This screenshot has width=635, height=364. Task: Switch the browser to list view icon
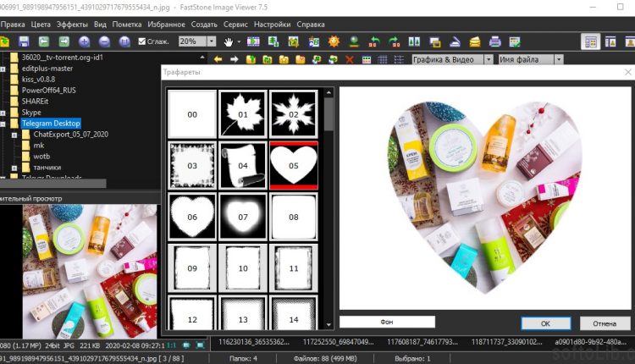[399, 60]
